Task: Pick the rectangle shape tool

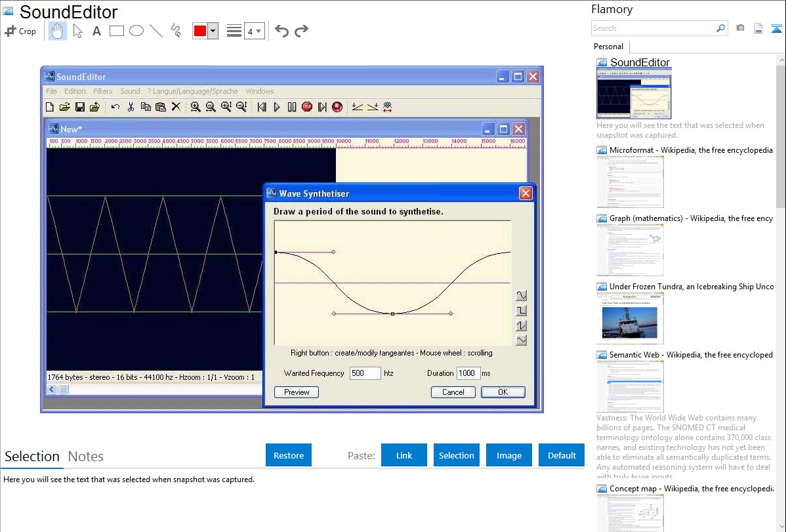Action: 117,31
